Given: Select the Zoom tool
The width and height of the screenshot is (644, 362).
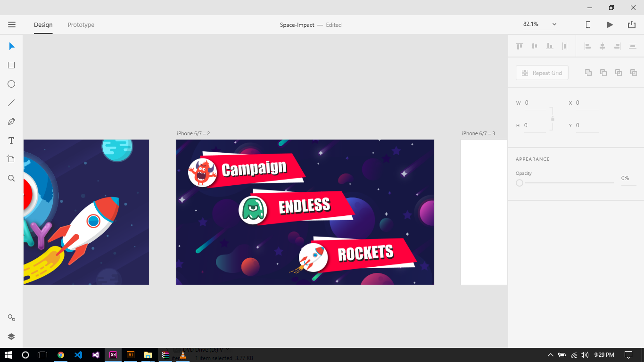Looking at the screenshot, I should tap(11, 178).
